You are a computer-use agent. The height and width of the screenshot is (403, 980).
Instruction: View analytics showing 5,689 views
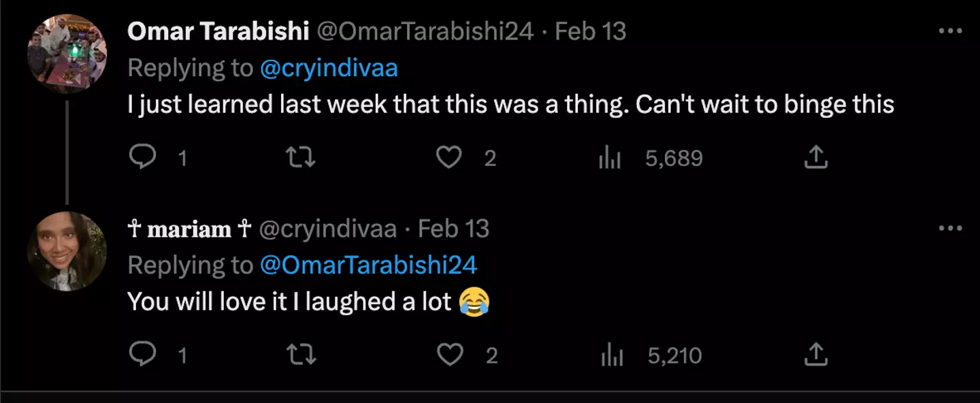click(610, 159)
